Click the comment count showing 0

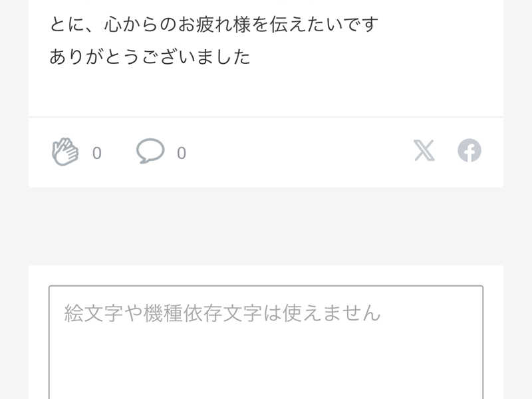pyautogui.click(x=182, y=154)
